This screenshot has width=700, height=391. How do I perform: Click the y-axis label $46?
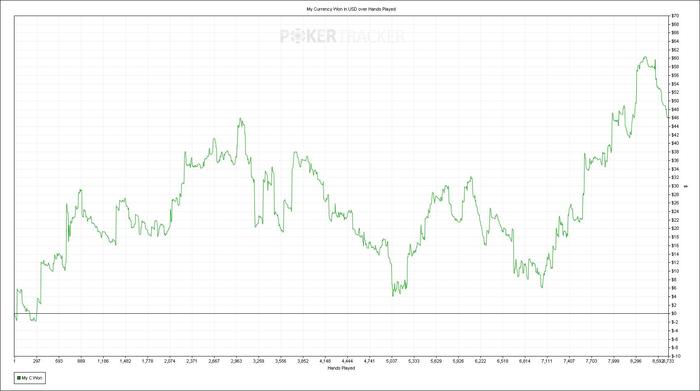pos(675,118)
